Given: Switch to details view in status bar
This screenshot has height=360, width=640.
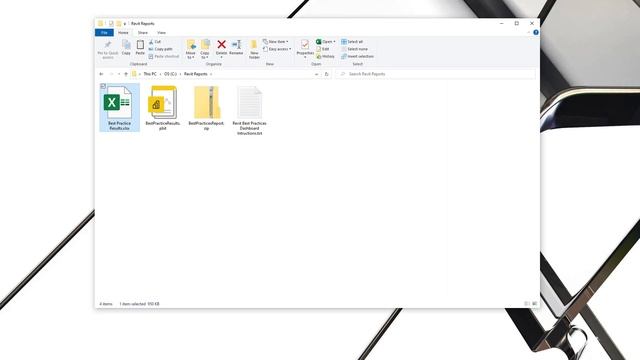Looking at the screenshot, I should pyautogui.click(x=527, y=304).
